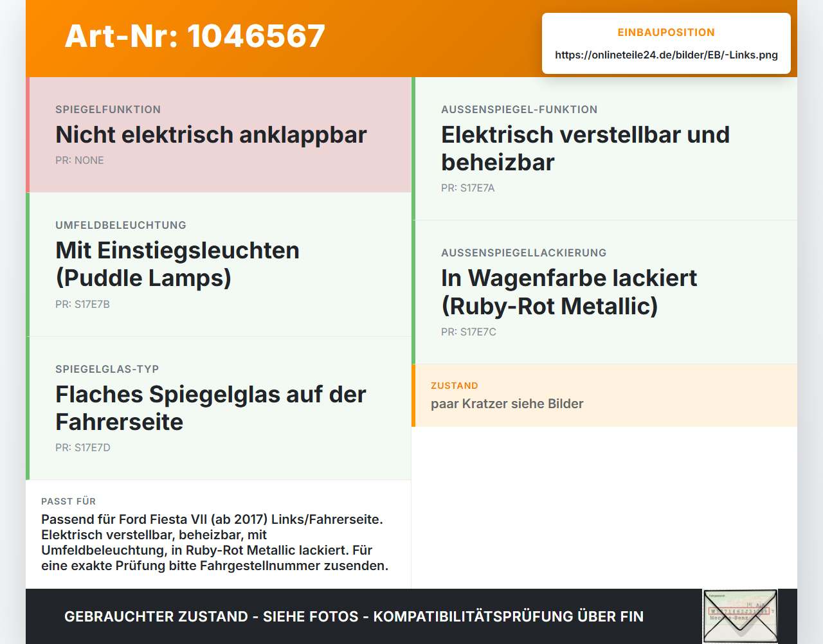Select Flaches Spiegelglas auf der Fahrerseite card

[219, 408]
